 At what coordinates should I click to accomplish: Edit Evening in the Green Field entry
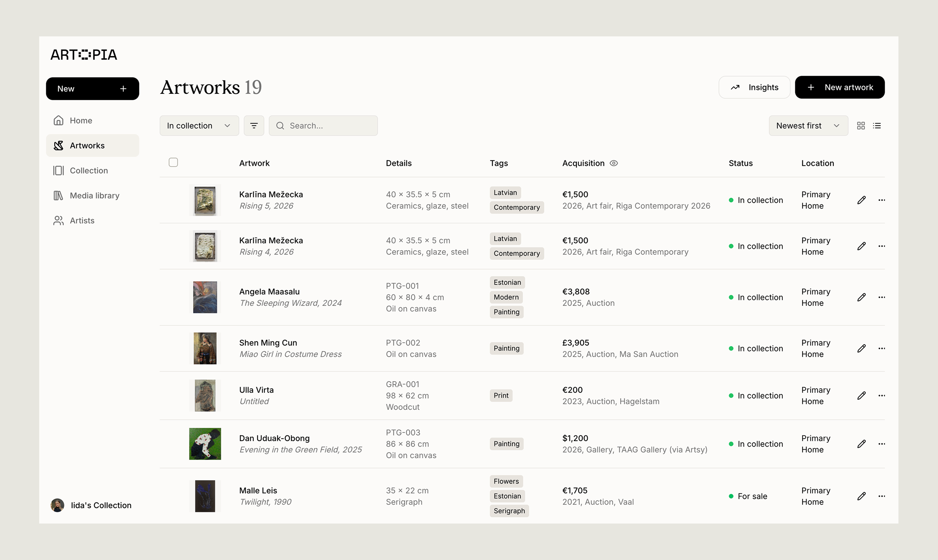pos(861,444)
